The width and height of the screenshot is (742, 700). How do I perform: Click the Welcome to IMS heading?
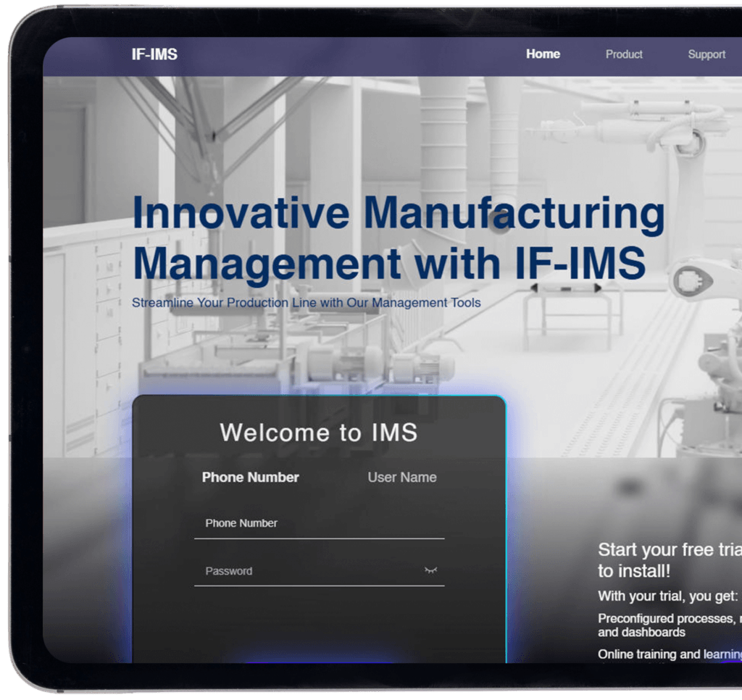pyautogui.click(x=319, y=433)
